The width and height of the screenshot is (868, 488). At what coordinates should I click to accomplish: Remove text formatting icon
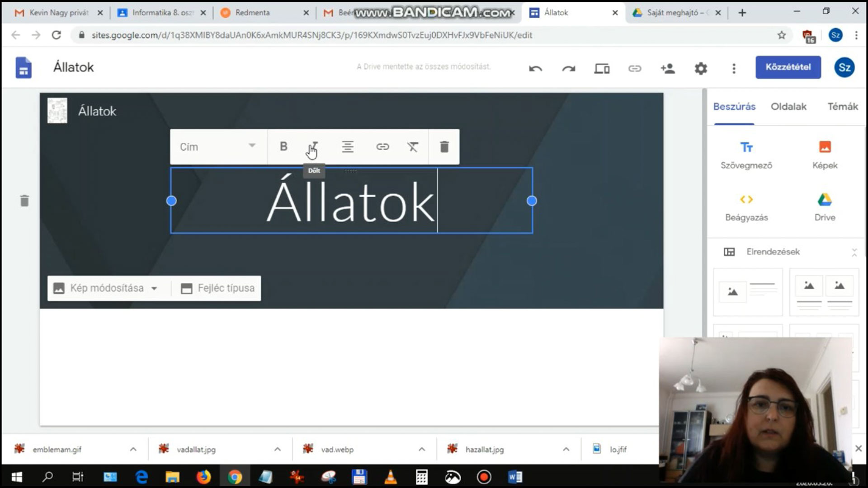click(x=412, y=146)
